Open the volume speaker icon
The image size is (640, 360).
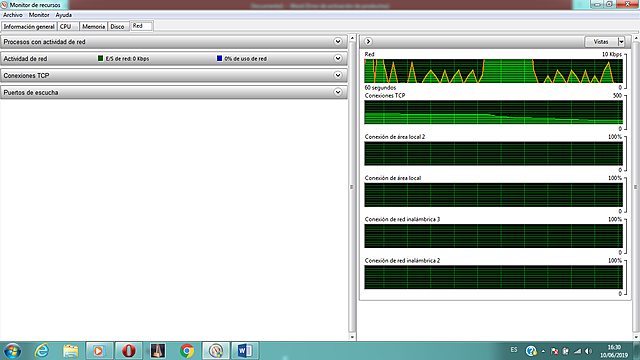[588, 351]
